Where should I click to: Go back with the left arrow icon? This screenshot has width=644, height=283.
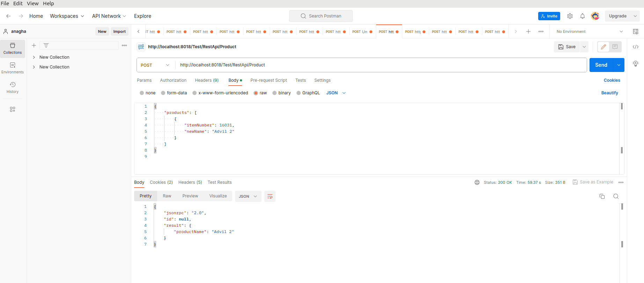click(x=8, y=16)
